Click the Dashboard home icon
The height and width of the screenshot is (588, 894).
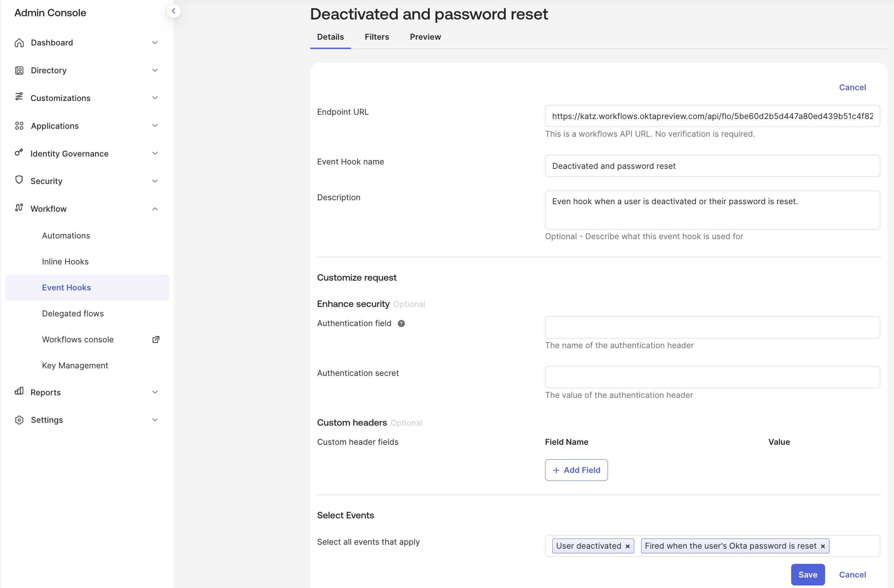(19, 43)
